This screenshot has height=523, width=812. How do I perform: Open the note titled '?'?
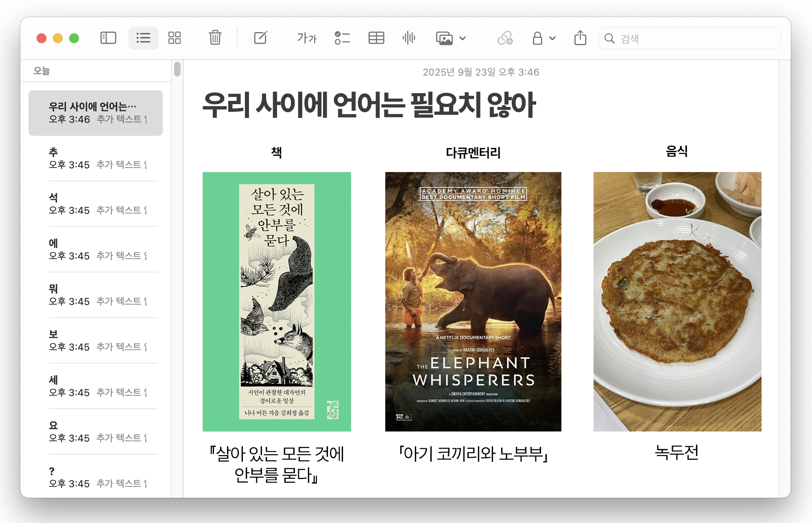[x=96, y=477]
